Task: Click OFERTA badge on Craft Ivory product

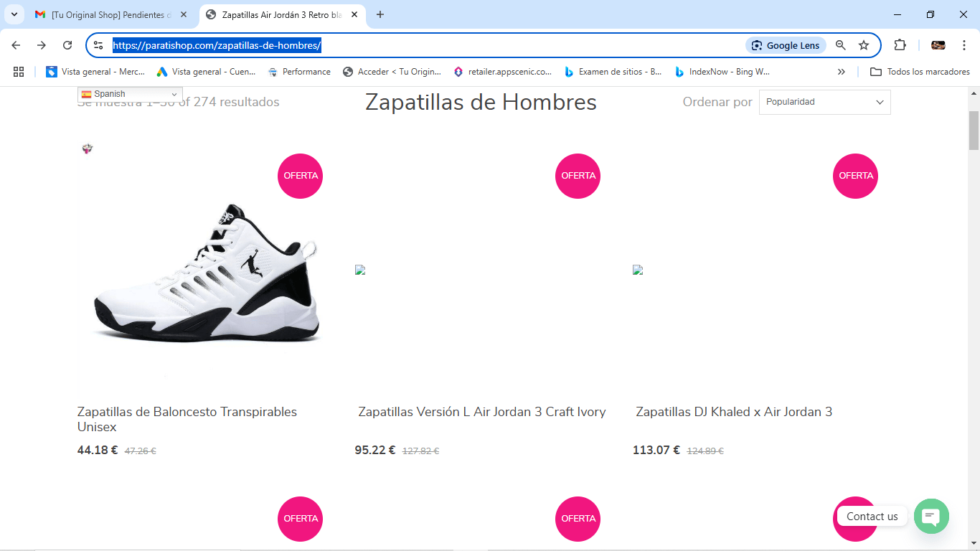Action: click(x=578, y=176)
